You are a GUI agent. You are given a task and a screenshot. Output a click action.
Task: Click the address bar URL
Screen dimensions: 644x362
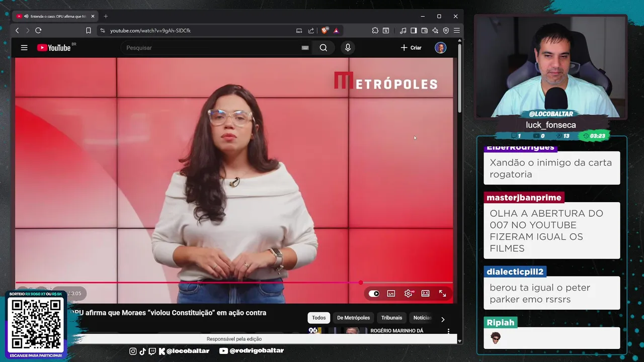pyautogui.click(x=150, y=31)
